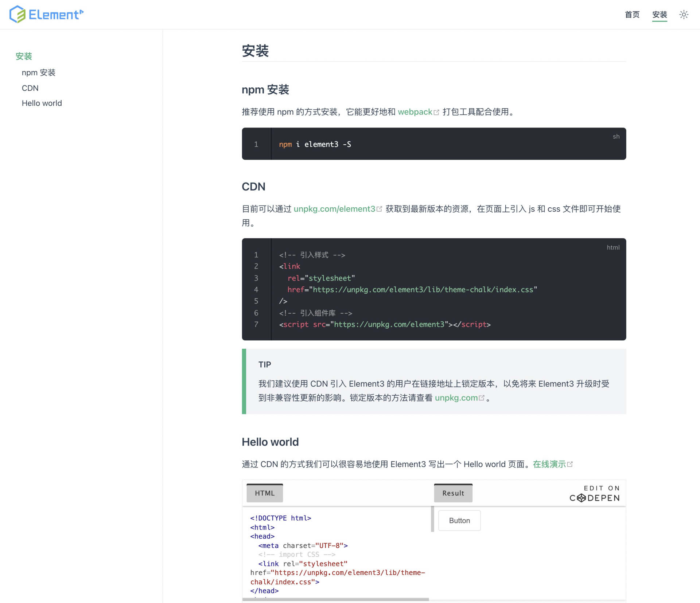The width and height of the screenshot is (700, 603).
Task: Open the unpkg.com link in TIP box
Action: [x=456, y=398]
